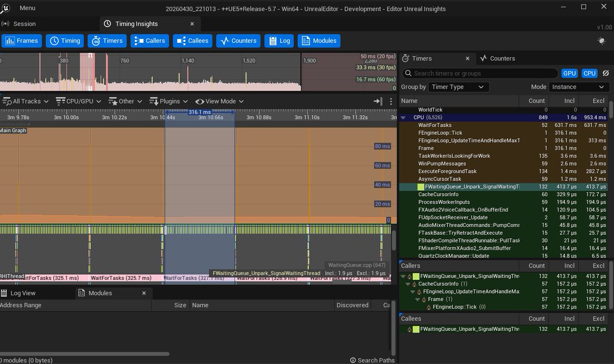Sort timers by the Name column header
The image size is (614, 364).
(459, 101)
